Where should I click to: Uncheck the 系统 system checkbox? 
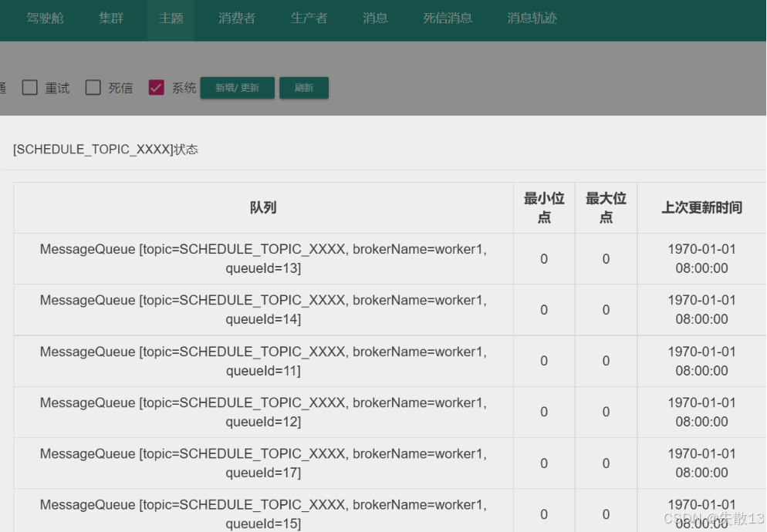pos(156,88)
